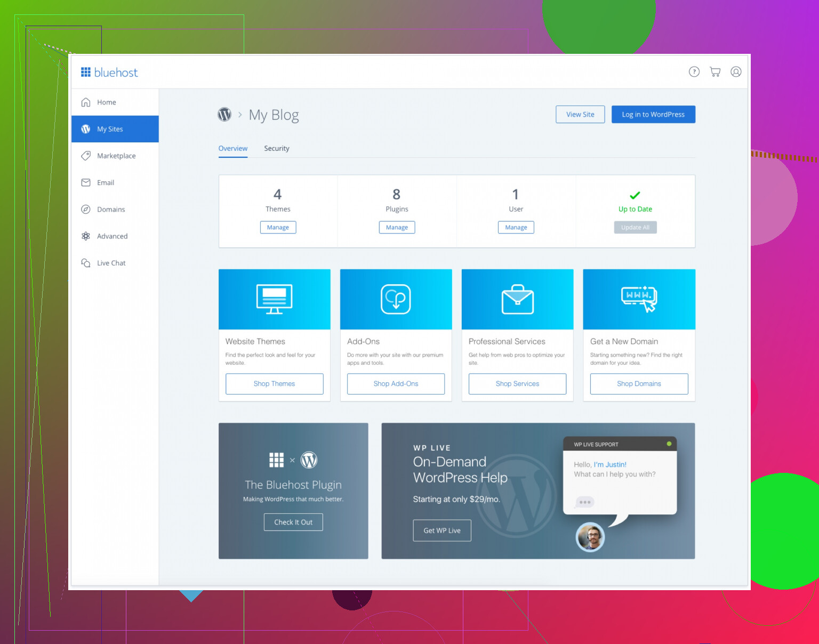Open Email from the sidebar

115,182
